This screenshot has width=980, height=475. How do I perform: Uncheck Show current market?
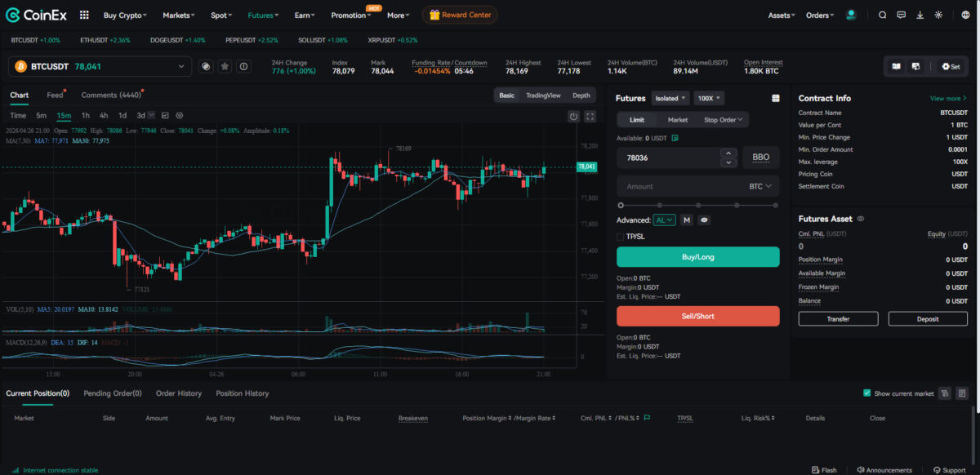[867, 393]
